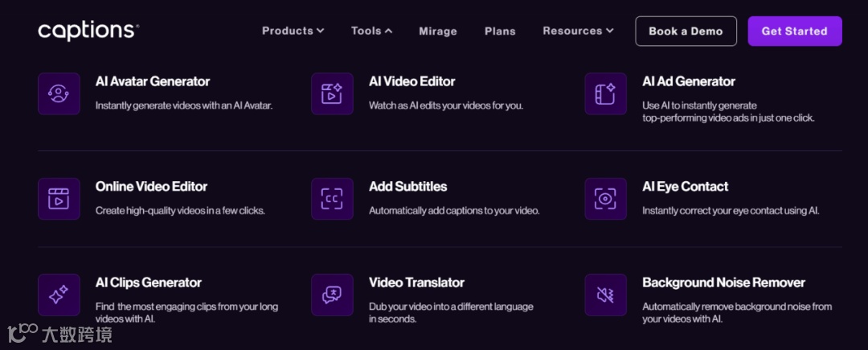Click 'Create high-quality videos in a few clicks.' text
Image resolution: width=868 pixels, height=350 pixels.
[180, 211]
